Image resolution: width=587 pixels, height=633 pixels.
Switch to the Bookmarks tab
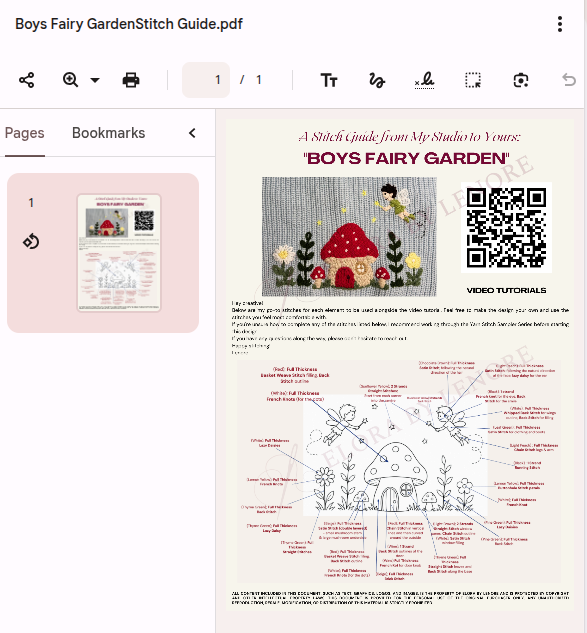[x=109, y=133]
